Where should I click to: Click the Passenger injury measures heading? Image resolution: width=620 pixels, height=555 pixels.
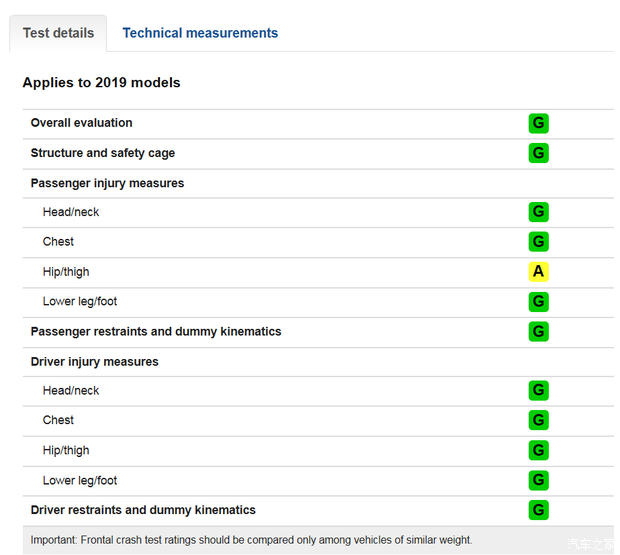tap(107, 183)
